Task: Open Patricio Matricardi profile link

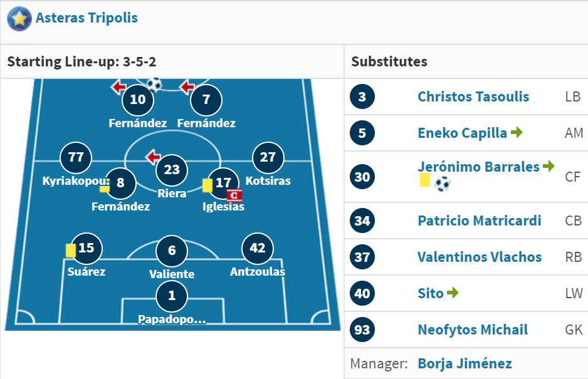Action: click(x=480, y=221)
